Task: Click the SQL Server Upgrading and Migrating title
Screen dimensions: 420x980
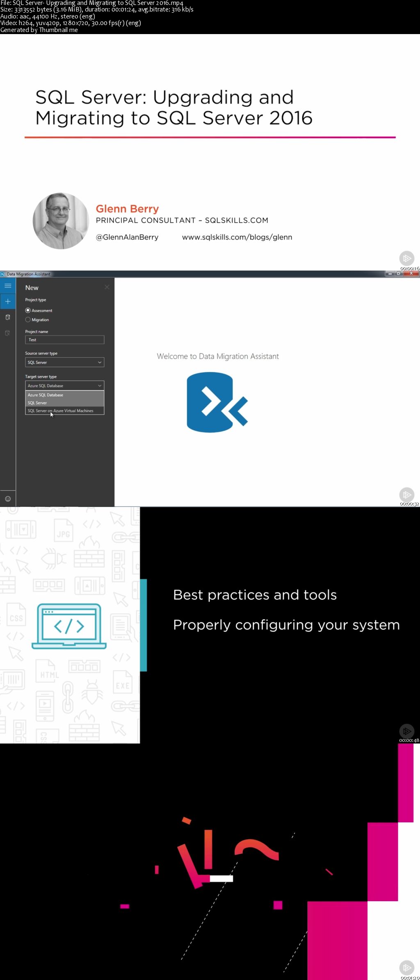Action: tap(174, 108)
